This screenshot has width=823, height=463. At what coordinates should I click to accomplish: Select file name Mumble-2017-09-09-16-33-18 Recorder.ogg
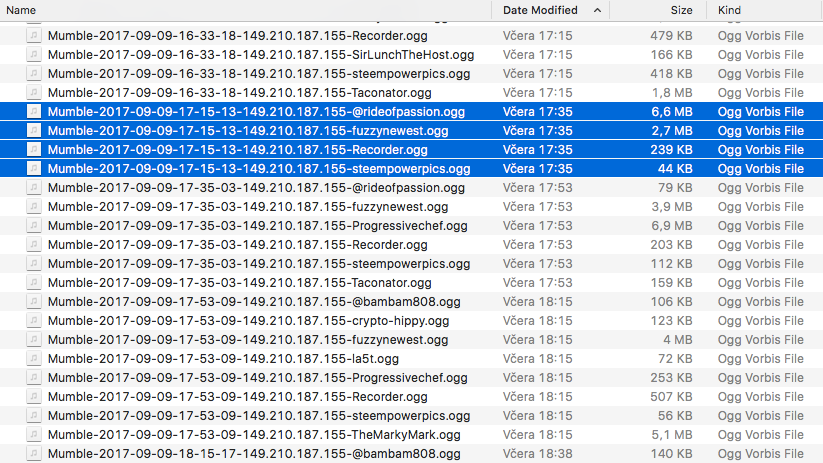click(238, 36)
